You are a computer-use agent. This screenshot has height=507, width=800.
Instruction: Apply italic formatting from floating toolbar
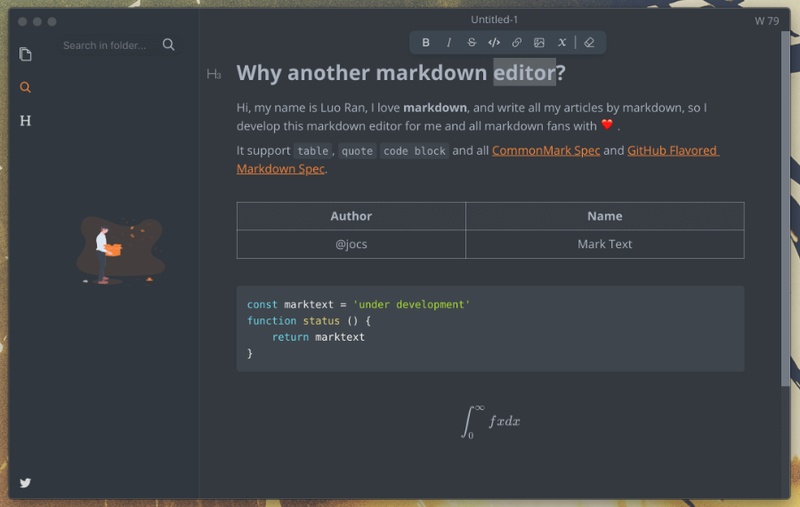(449, 43)
